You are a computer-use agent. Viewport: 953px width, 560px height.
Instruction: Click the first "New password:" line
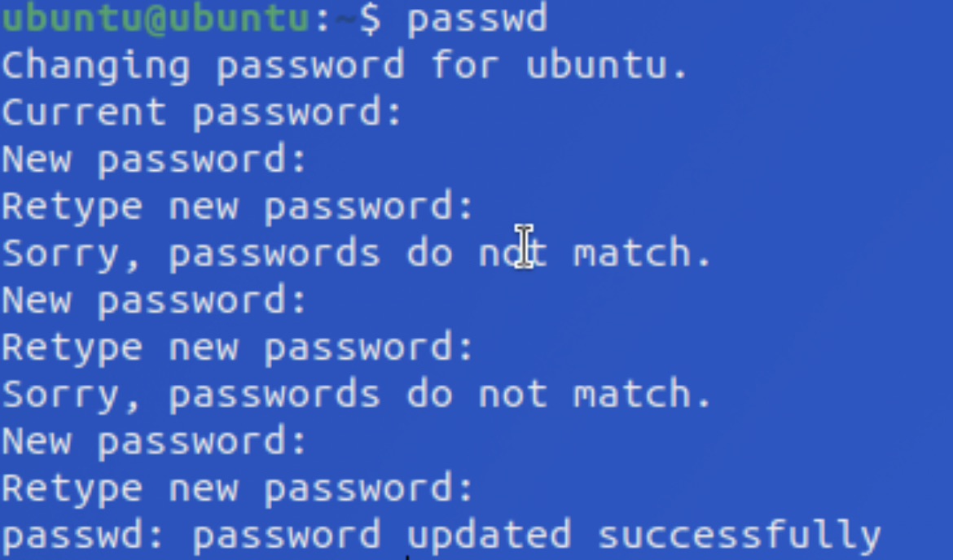tap(155, 160)
